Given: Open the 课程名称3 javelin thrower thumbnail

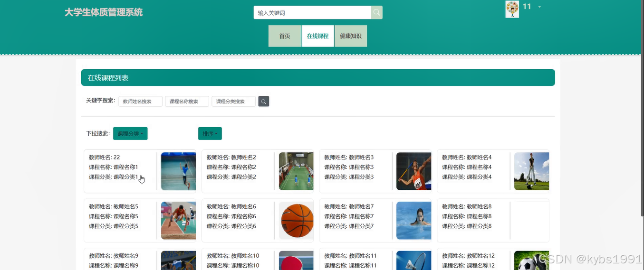Looking at the screenshot, I should point(413,171).
